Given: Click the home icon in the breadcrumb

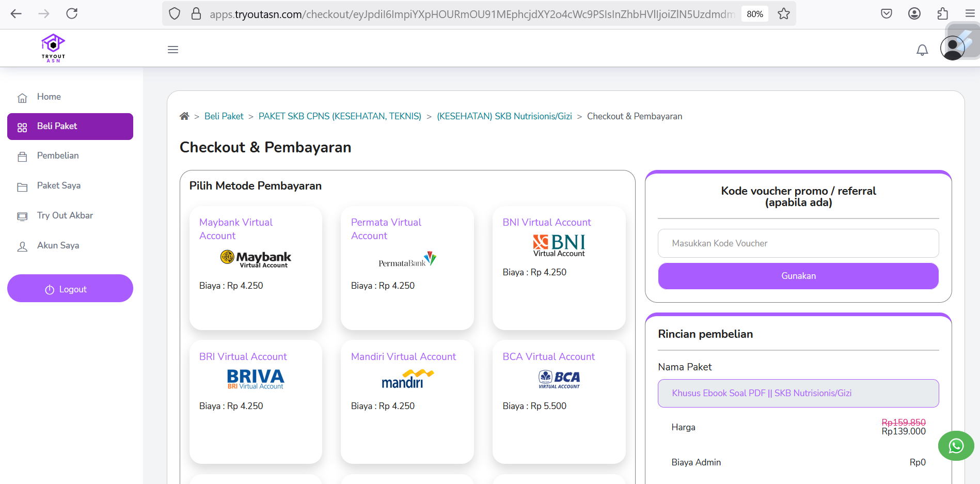Looking at the screenshot, I should coord(184,116).
